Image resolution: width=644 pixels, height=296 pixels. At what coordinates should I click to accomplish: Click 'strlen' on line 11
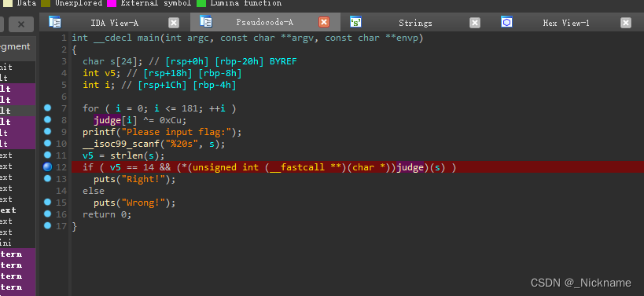[x=127, y=155]
